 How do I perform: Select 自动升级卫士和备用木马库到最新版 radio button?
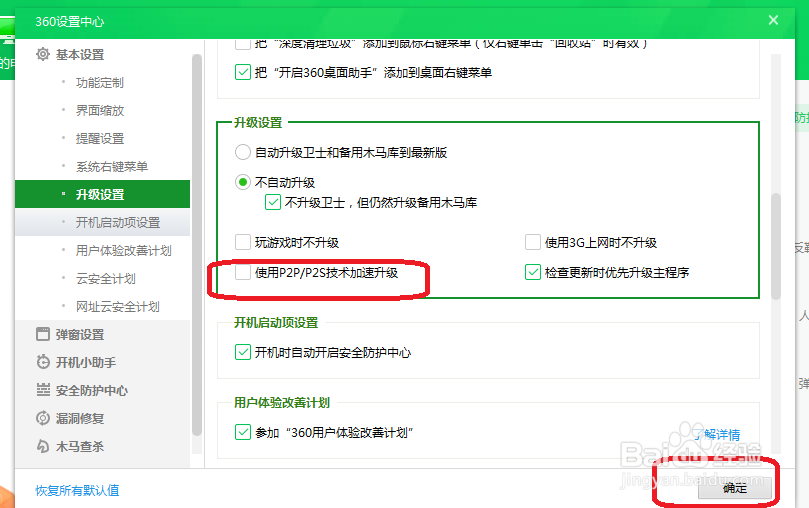tap(242, 152)
